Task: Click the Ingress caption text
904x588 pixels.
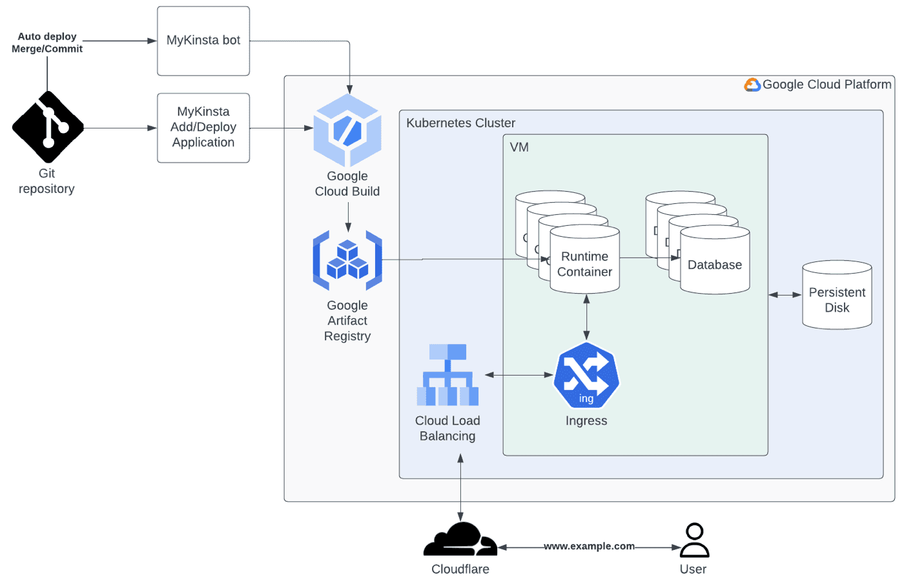Action: click(x=586, y=421)
